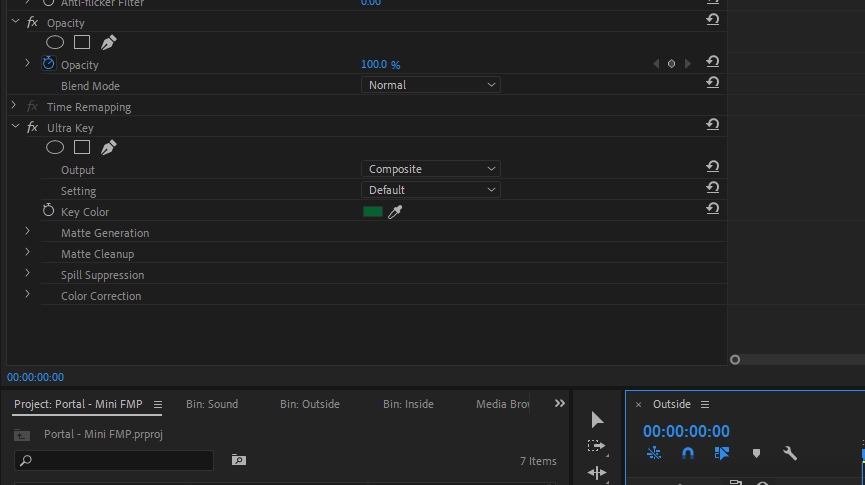
Task: Switch to Bin: Sound tab
Action: 212,404
